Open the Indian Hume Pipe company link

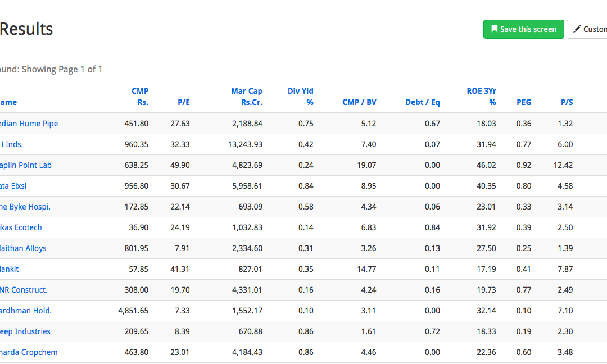pyautogui.click(x=29, y=124)
